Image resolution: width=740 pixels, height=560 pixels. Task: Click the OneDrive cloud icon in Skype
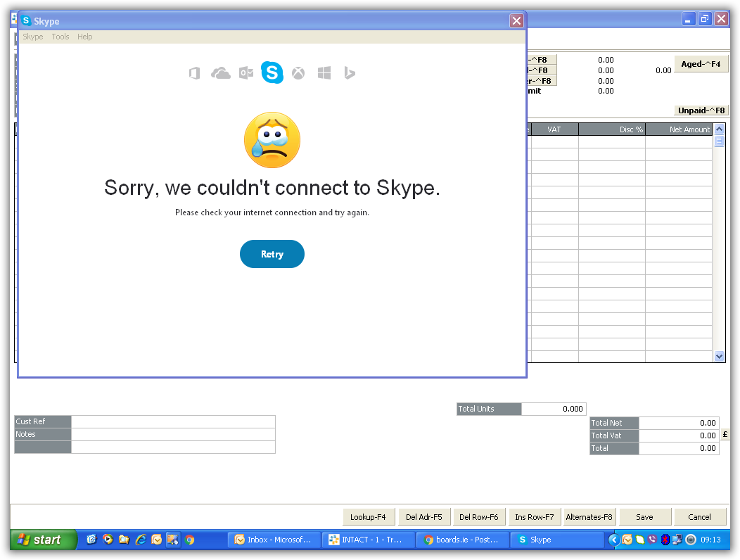tap(220, 73)
